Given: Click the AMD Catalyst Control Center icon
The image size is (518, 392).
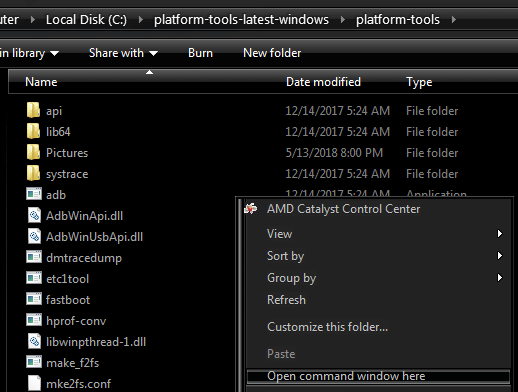Looking at the screenshot, I should (250, 209).
